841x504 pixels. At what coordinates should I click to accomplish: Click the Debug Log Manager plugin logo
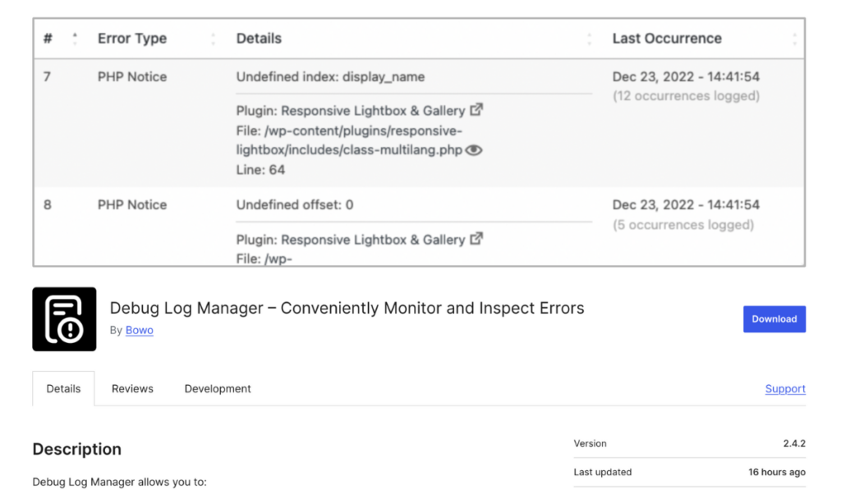click(64, 318)
